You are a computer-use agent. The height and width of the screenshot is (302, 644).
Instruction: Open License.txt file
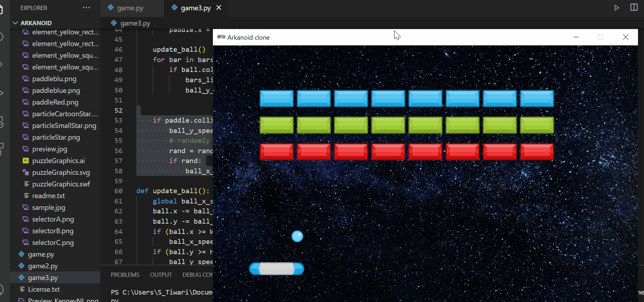click(x=44, y=289)
